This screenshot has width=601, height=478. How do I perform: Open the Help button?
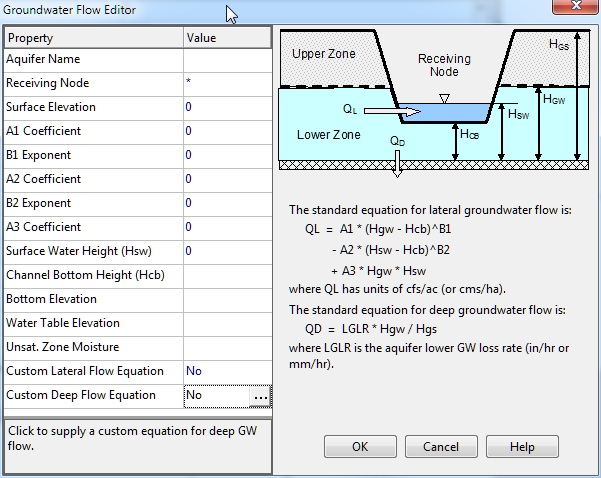tap(522, 447)
